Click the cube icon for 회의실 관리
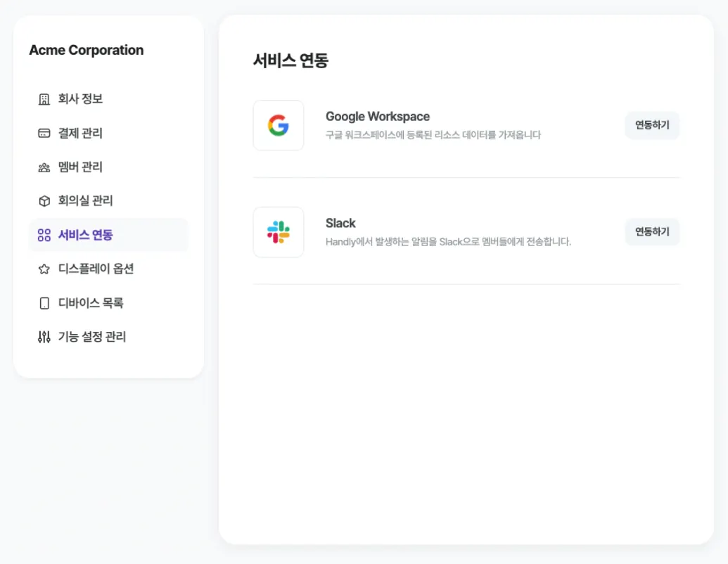 click(x=44, y=201)
